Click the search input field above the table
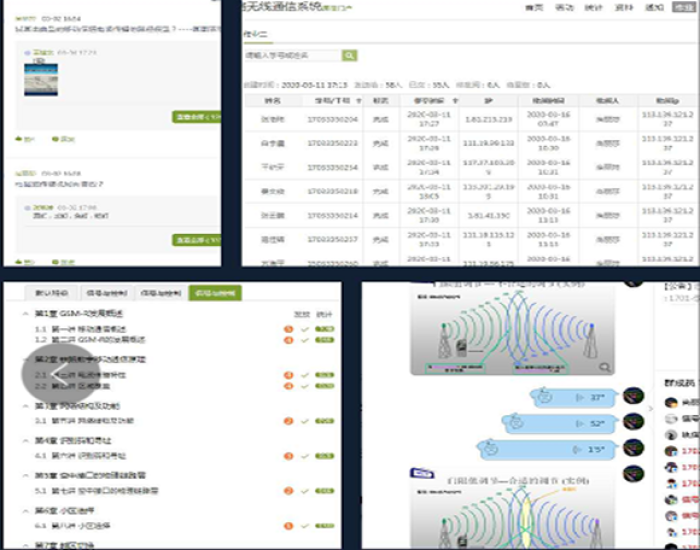This screenshot has width=700, height=550. [x=292, y=56]
